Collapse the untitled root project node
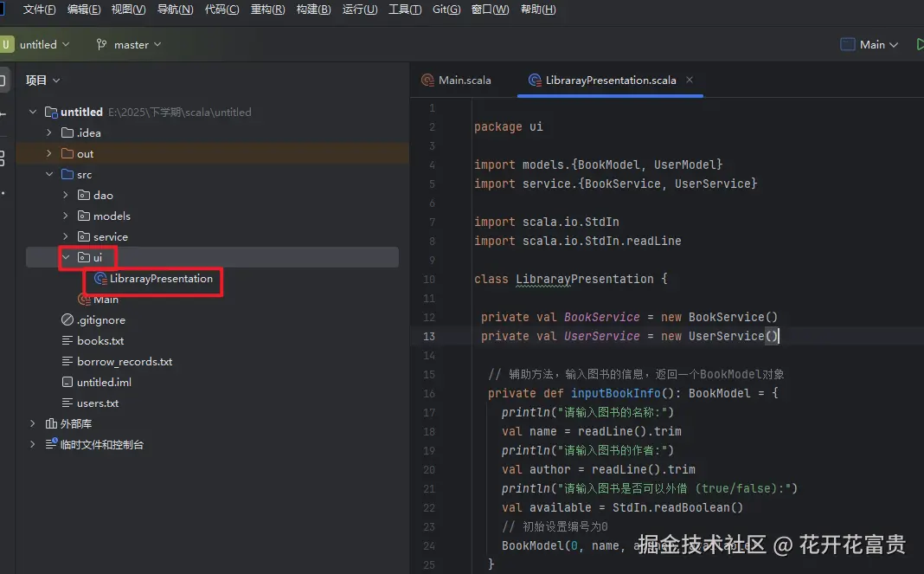This screenshot has width=924, height=574. 33,112
